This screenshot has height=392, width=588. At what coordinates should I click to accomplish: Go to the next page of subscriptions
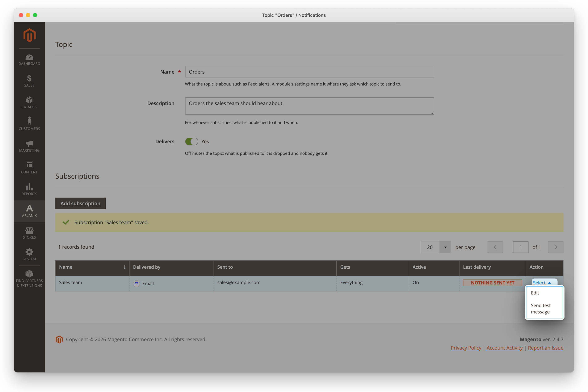click(555, 247)
